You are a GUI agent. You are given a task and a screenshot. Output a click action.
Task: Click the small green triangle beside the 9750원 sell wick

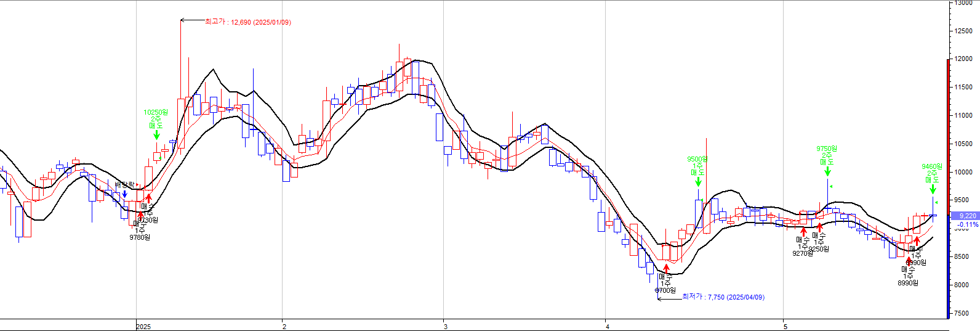pos(830,186)
